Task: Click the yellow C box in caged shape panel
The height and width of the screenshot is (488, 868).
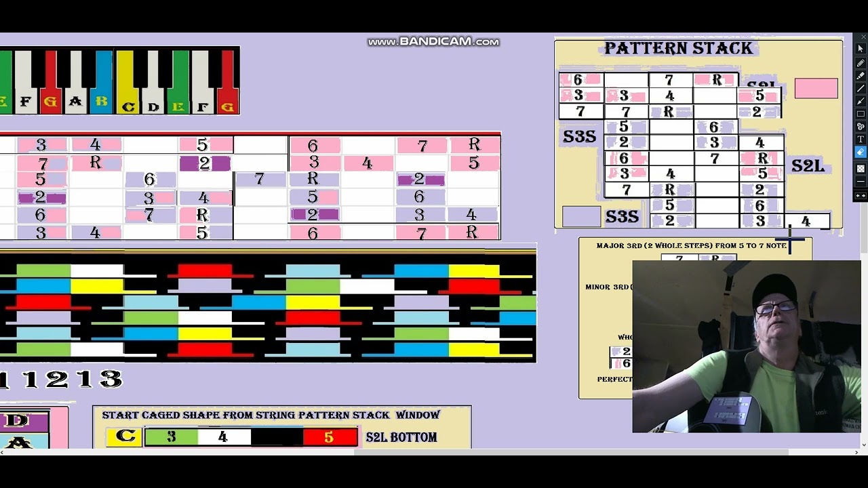Action: coord(125,436)
